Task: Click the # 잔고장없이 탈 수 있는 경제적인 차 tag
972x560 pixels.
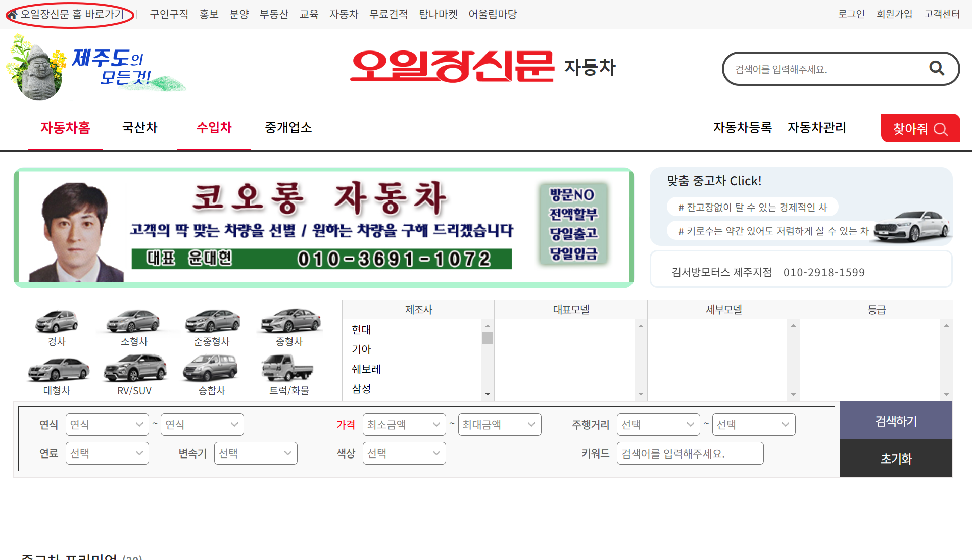Action: coord(752,207)
